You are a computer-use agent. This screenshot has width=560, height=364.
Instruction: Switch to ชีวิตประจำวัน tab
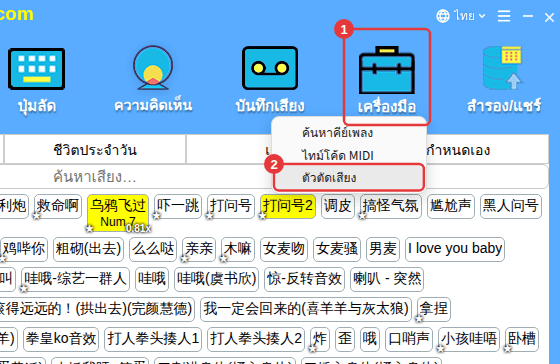click(95, 150)
